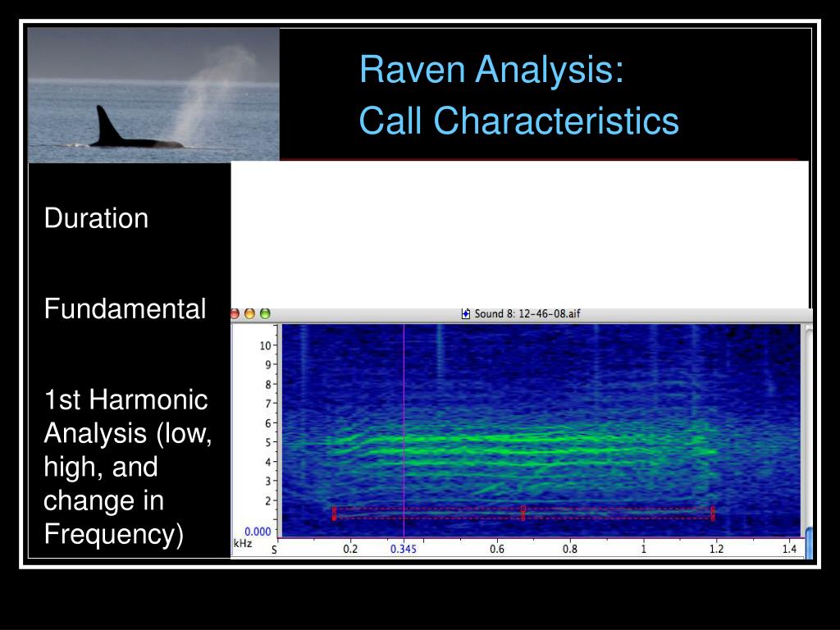Click the audio file icon beside Sound 8 title
Image resolution: width=840 pixels, height=630 pixels.
(465, 313)
